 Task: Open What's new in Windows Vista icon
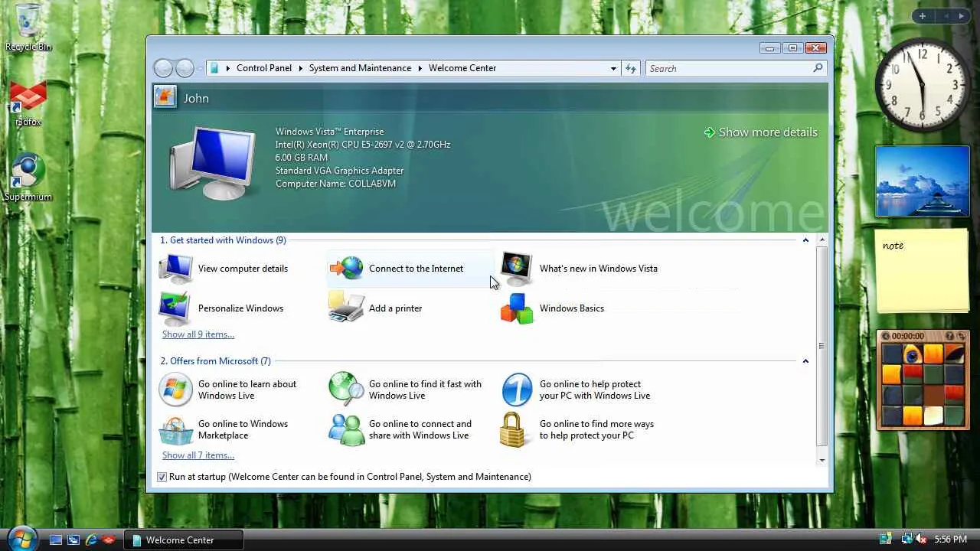click(517, 268)
